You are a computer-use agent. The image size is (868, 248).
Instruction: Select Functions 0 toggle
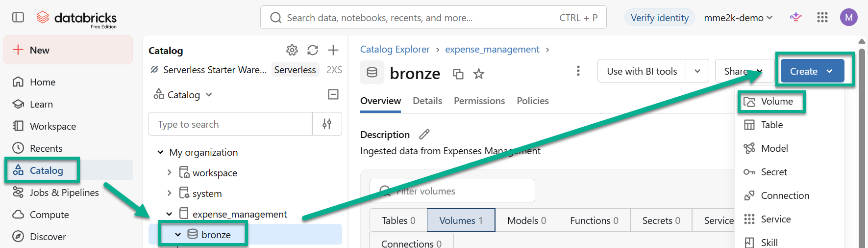(594, 220)
